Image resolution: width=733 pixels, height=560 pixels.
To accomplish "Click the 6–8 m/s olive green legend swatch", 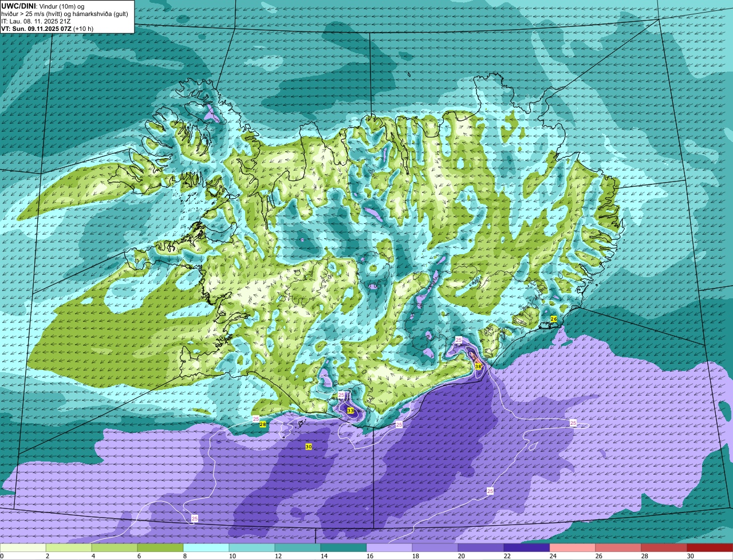I will (x=160, y=547).
